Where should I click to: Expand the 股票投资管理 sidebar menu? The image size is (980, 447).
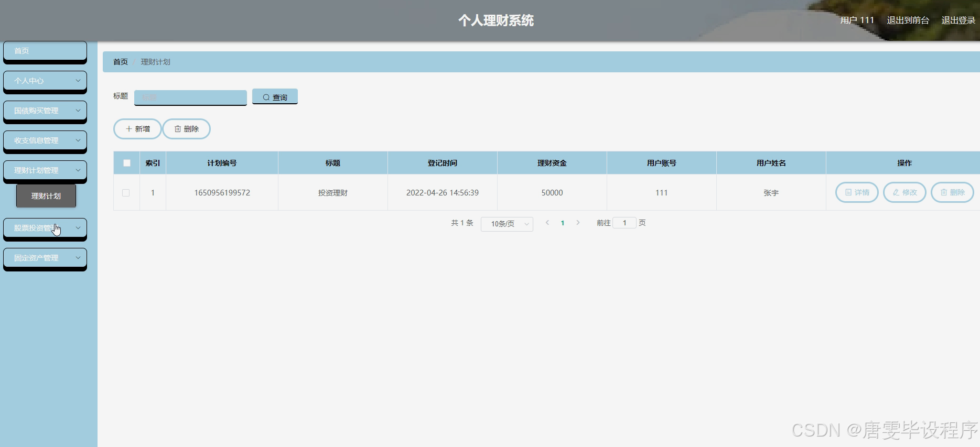tap(45, 228)
